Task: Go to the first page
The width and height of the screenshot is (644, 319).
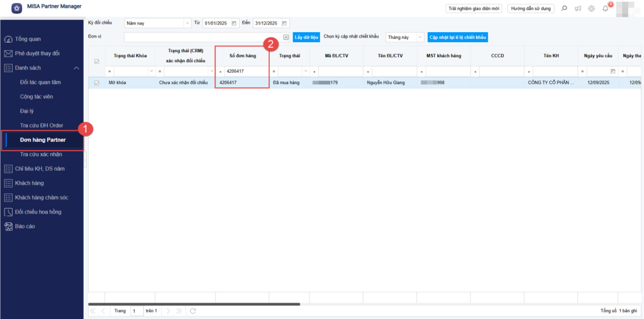Action: tap(92, 311)
